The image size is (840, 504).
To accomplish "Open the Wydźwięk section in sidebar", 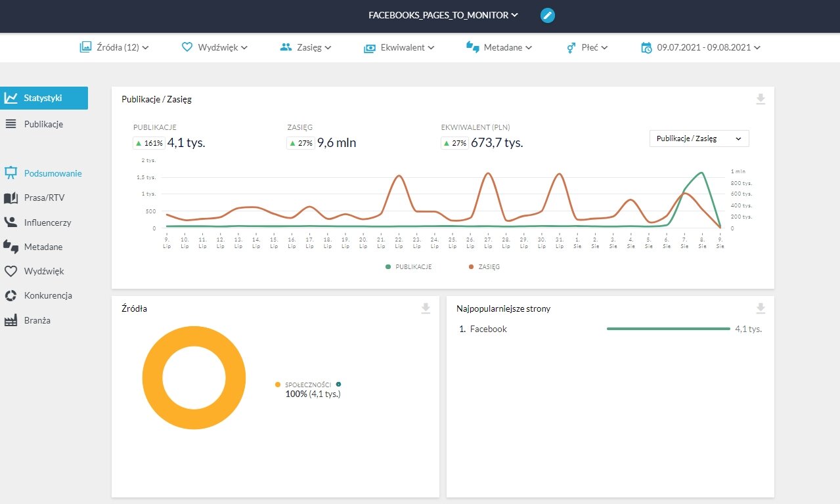I will pyautogui.click(x=44, y=271).
